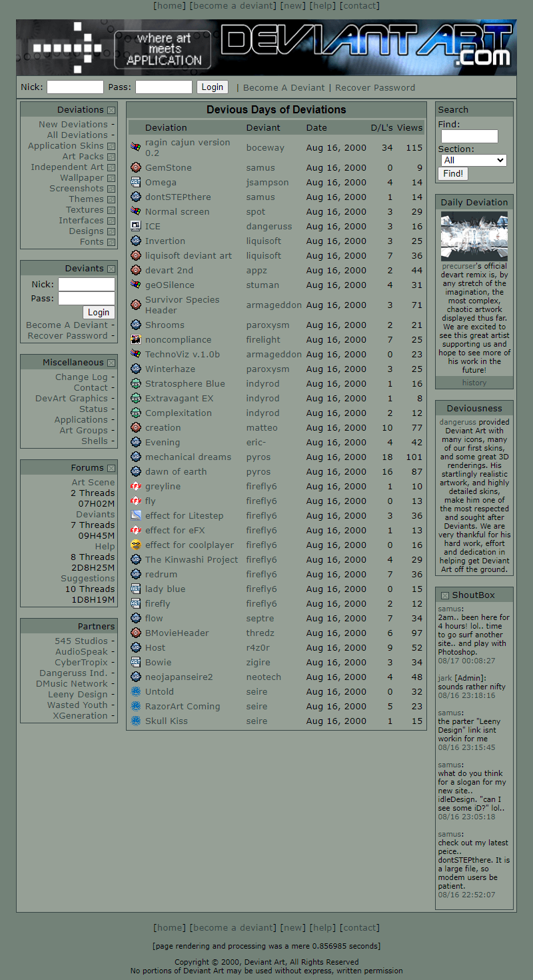The width and height of the screenshot is (533, 980).
Task: Open the bottom footer contact link
Action: [360, 927]
